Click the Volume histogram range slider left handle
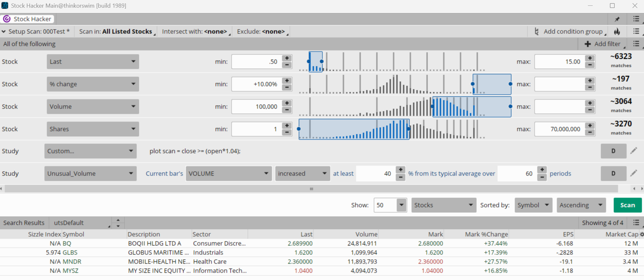This screenshot has height=280, width=644. tap(432, 107)
